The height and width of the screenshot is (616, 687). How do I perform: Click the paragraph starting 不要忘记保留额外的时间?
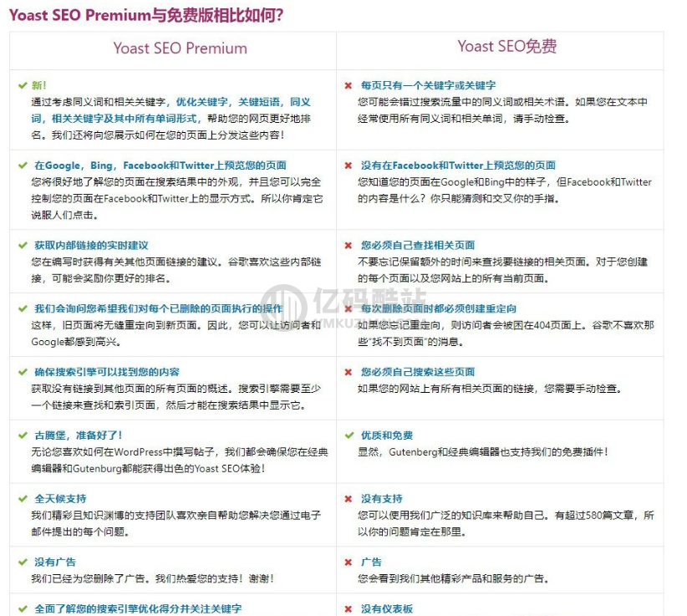click(502, 270)
